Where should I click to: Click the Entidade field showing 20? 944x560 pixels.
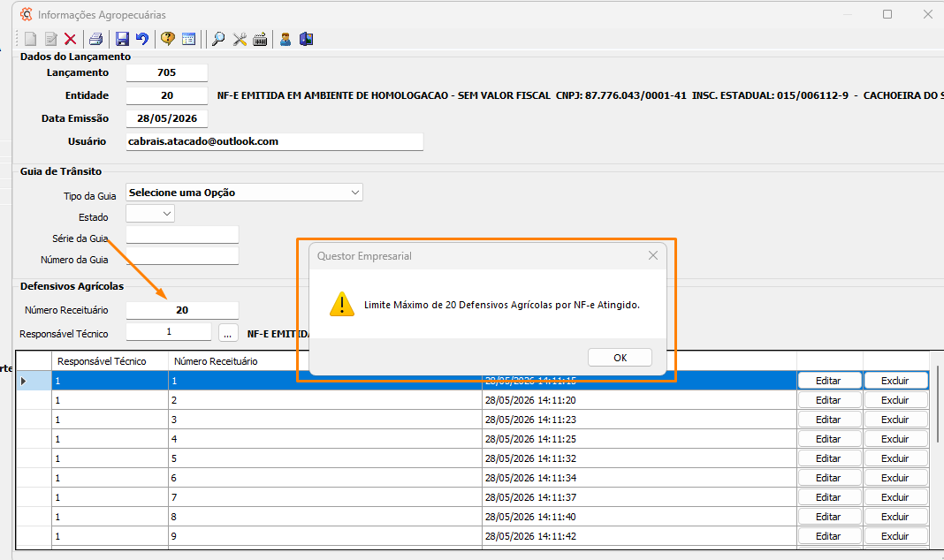point(167,95)
